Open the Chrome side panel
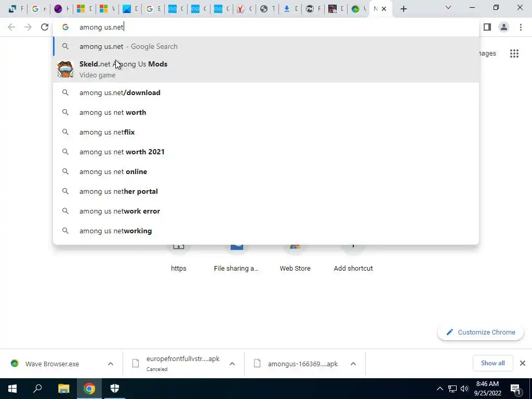This screenshot has height=399, width=532. 487,27
